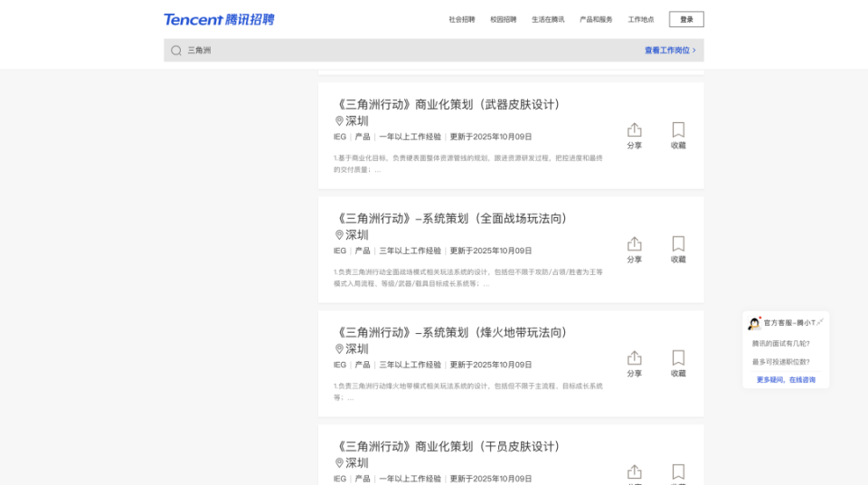Click description text of 全面战场玩法向 job
The width and height of the screenshot is (868, 485).
click(468, 278)
